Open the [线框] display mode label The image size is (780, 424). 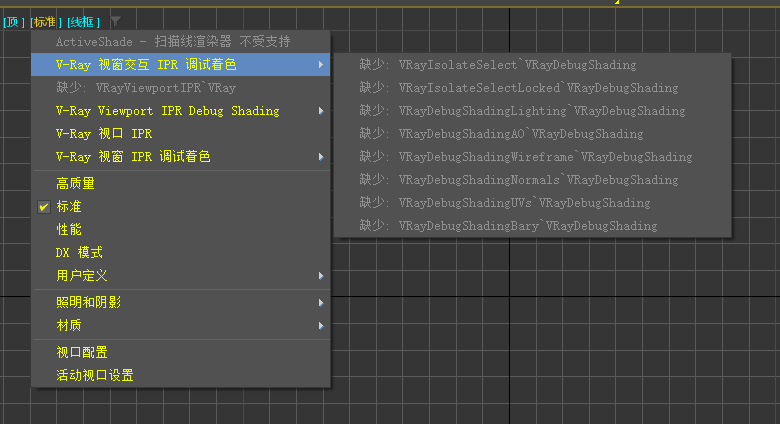[84, 22]
